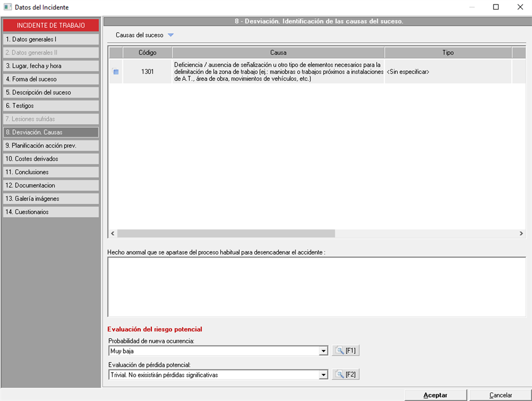Image resolution: width=532 pixels, height=401 pixels.
Task: Go to 1. Datos generales I section
Action: [51, 40]
